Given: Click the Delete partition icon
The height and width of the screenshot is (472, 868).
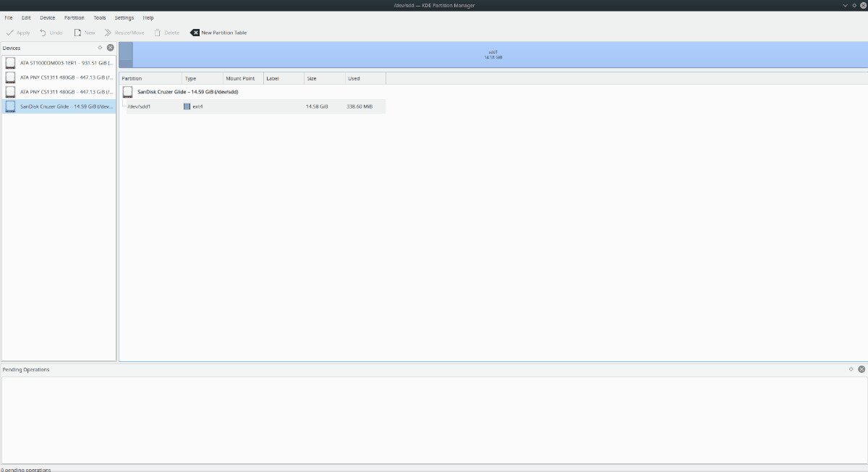Looking at the screenshot, I should [158, 32].
